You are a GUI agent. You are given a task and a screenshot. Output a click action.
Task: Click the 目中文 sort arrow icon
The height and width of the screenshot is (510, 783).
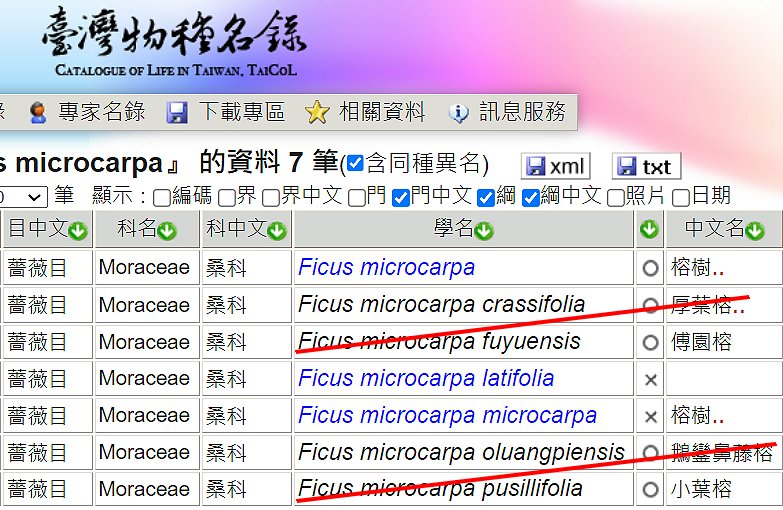pyautogui.click(x=78, y=231)
